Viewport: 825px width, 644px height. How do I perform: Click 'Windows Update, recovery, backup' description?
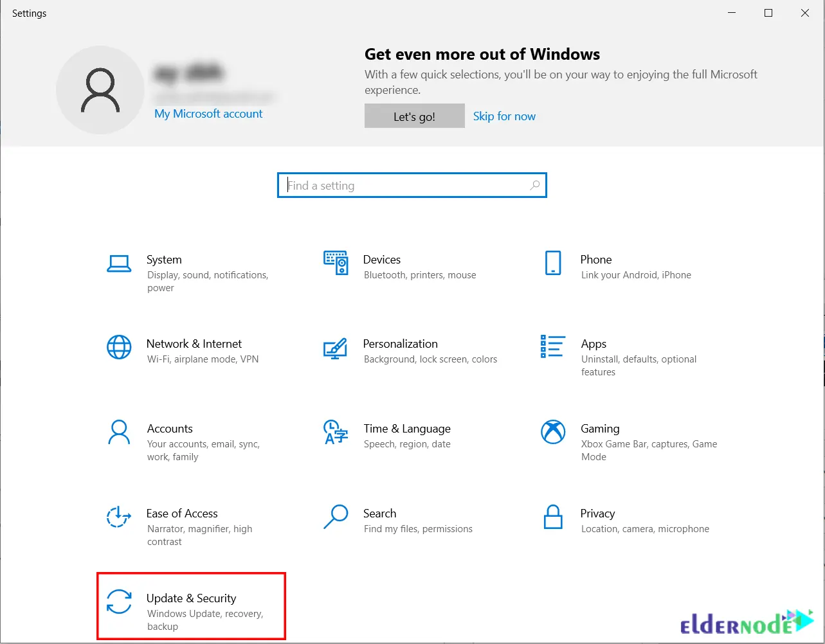coord(205,620)
